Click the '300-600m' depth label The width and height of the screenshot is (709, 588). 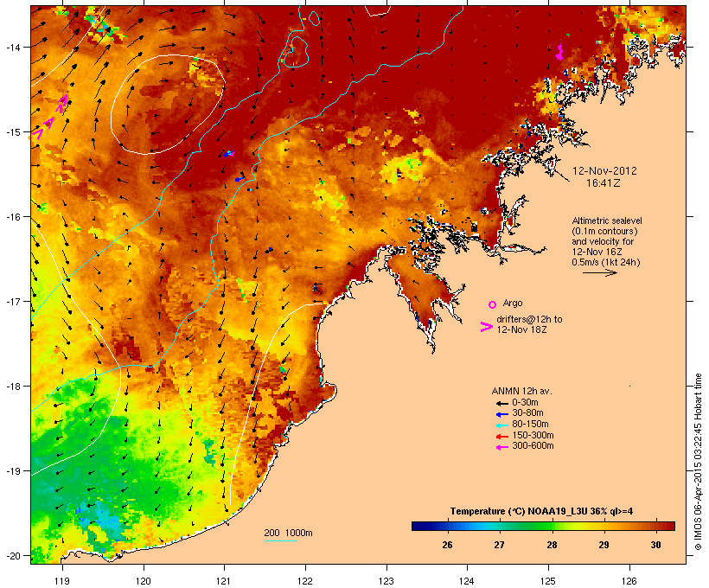(x=533, y=446)
